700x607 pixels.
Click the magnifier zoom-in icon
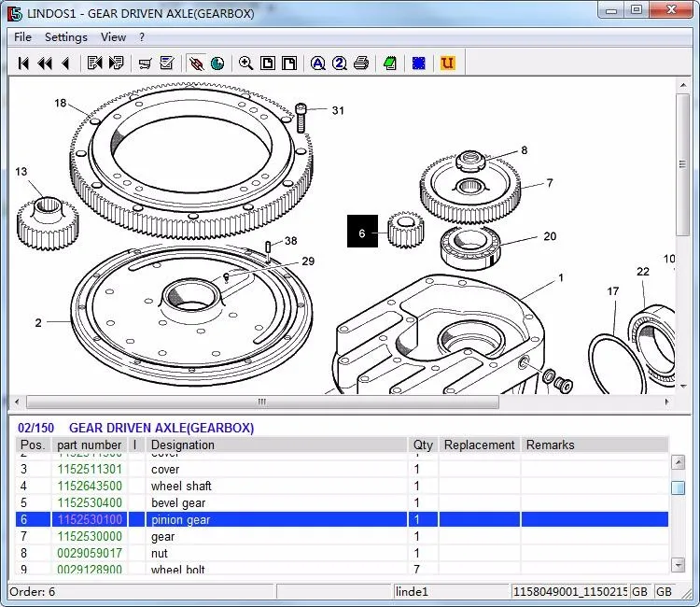click(246, 63)
